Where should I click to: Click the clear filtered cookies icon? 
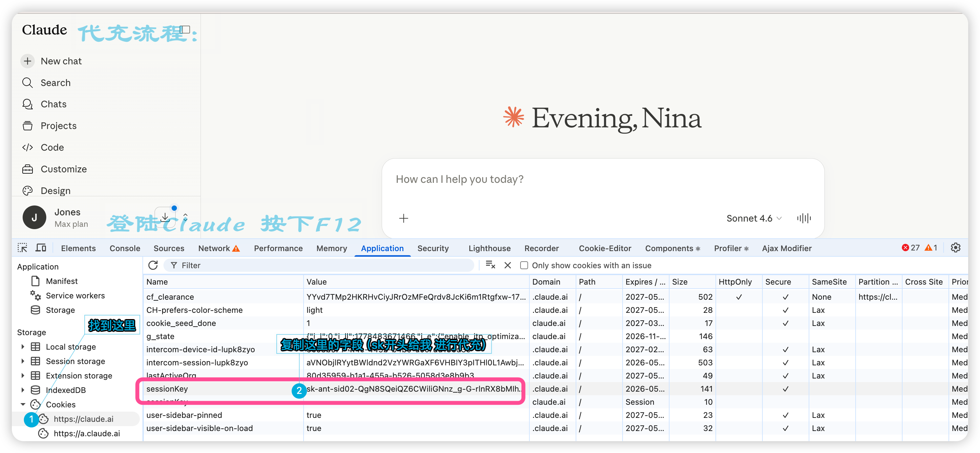click(x=490, y=265)
